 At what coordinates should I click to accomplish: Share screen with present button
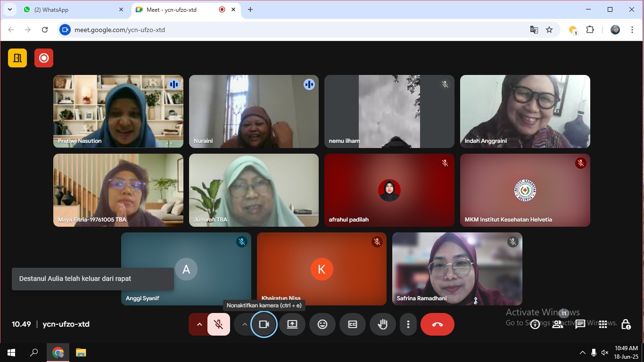click(292, 324)
